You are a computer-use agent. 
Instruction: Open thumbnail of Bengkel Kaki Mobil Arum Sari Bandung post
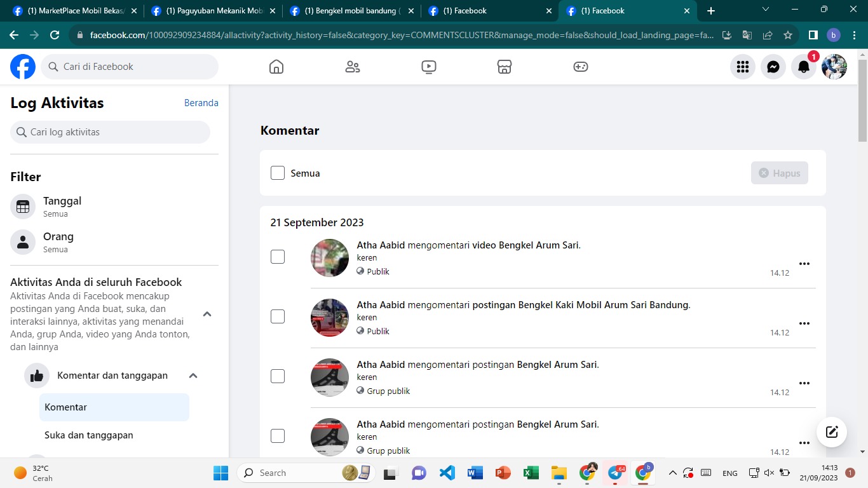[330, 318]
